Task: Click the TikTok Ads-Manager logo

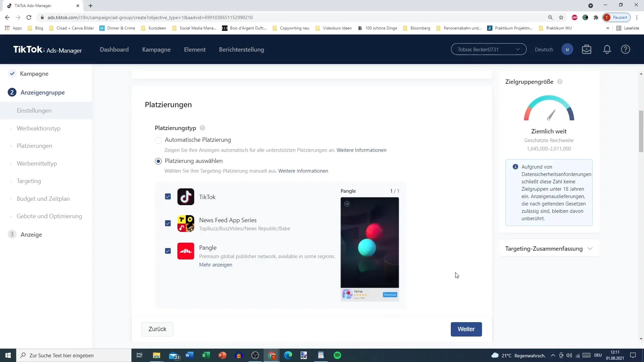Action: (47, 50)
